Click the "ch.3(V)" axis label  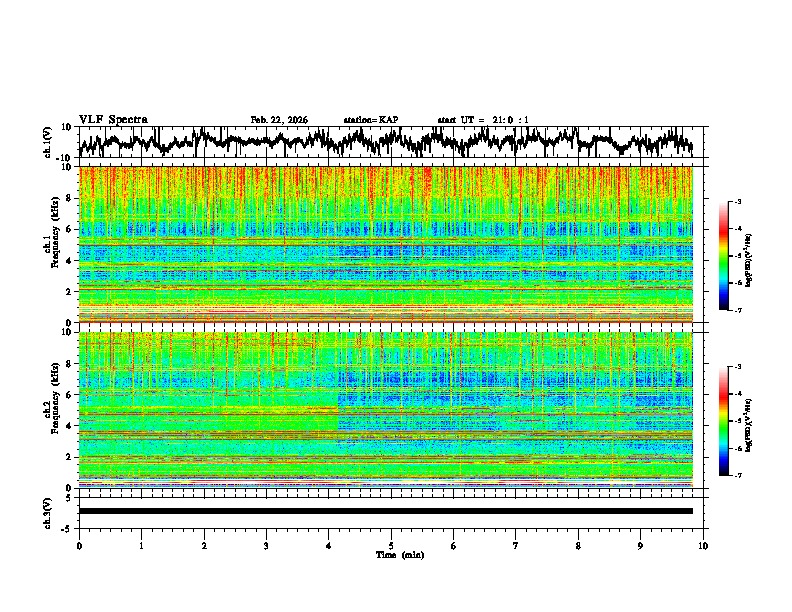(48, 514)
